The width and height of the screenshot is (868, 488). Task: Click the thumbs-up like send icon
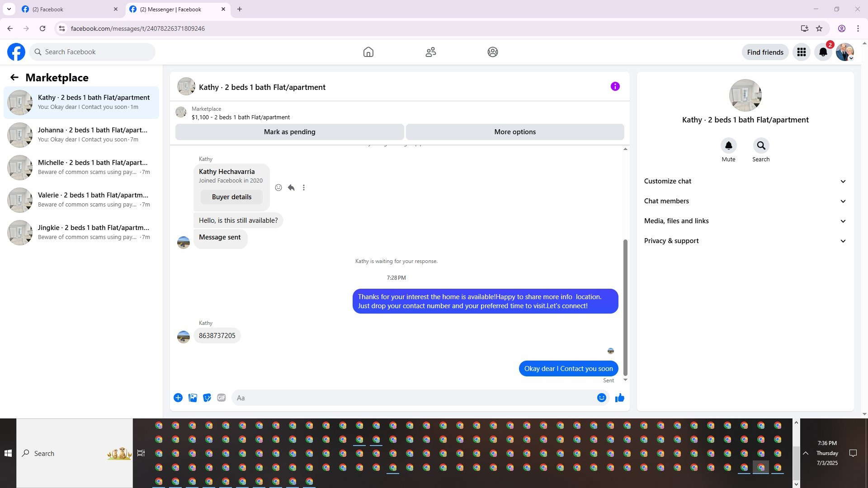pyautogui.click(x=619, y=398)
